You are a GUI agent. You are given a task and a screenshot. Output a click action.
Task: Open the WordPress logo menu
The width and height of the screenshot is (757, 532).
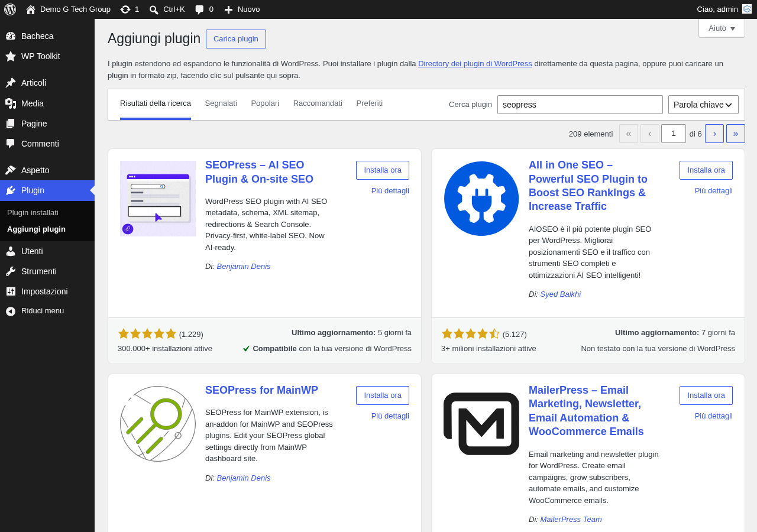coord(10,9)
